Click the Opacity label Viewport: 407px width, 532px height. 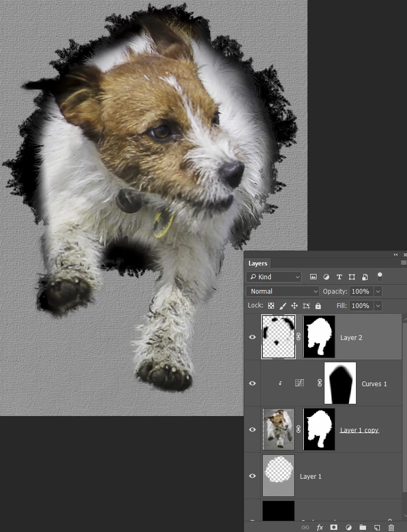335,291
